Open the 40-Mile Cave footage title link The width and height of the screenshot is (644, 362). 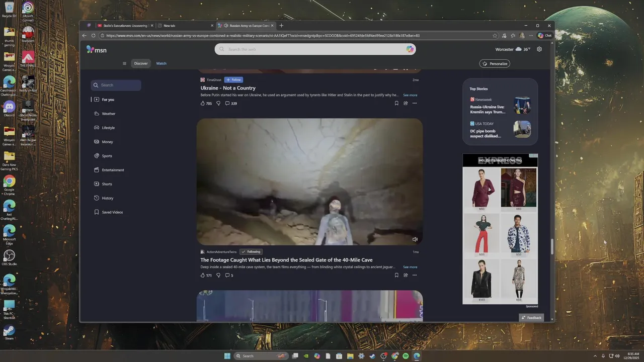click(x=286, y=260)
